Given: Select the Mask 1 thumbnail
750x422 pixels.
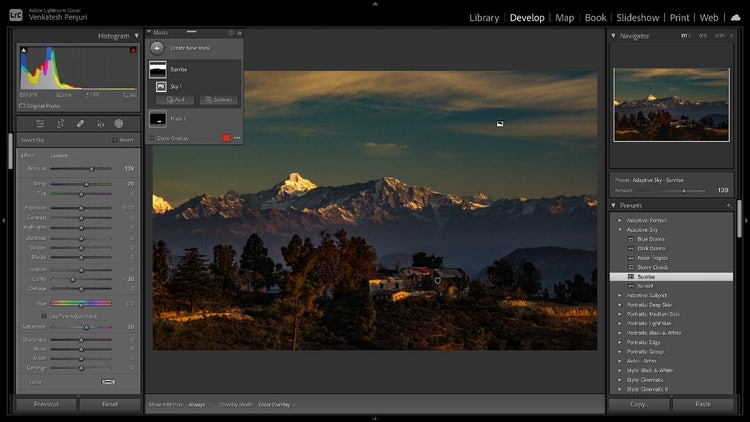Looking at the screenshot, I should click(x=158, y=119).
